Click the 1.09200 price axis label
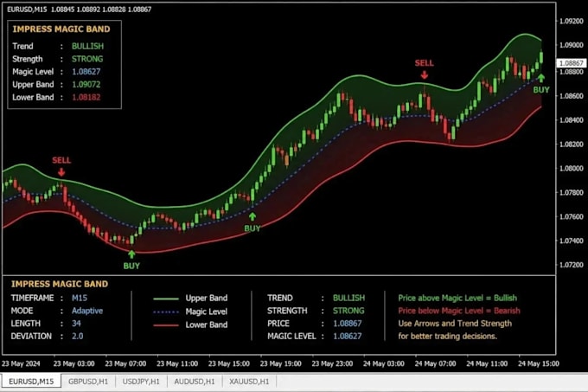The image size is (588, 392). pos(572,21)
